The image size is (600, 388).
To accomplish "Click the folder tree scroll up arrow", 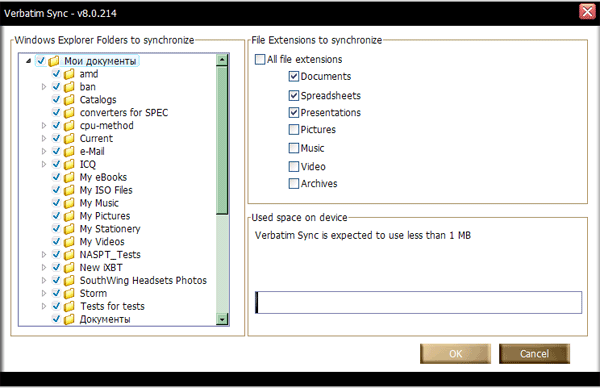I will [222, 60].
